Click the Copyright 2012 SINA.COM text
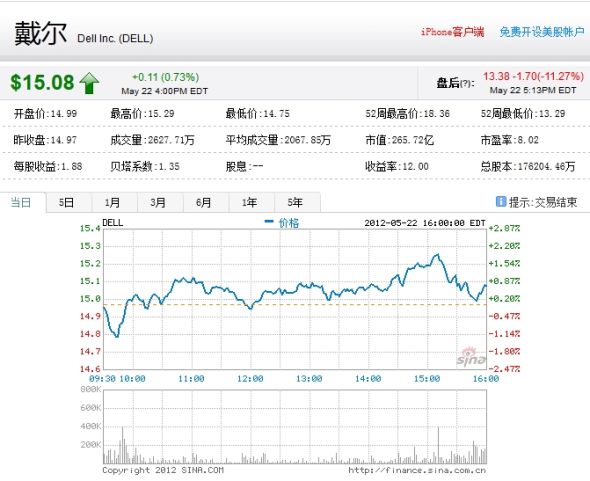 [x=163, y=470]
